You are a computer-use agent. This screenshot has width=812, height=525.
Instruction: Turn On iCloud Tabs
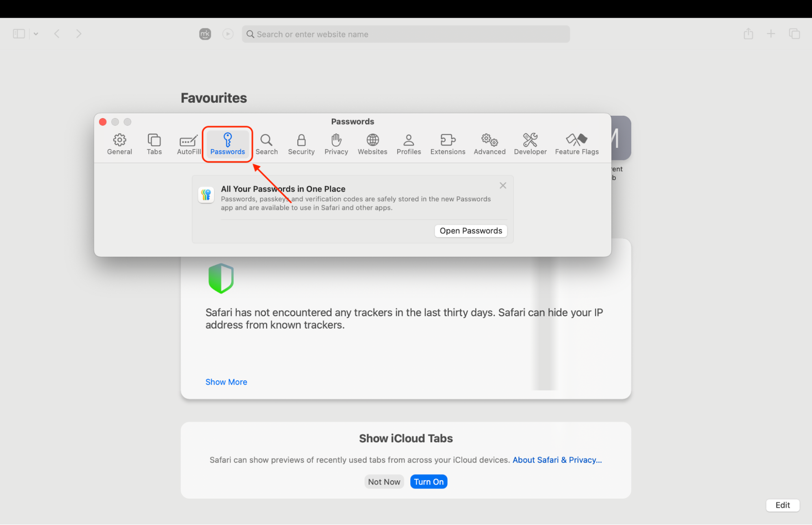click(429, 481)
